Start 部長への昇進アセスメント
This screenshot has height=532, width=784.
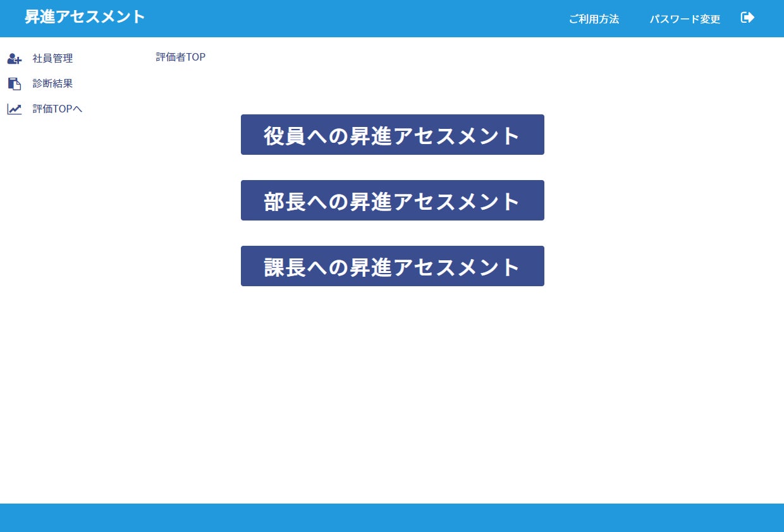click(x=393, y=200)
